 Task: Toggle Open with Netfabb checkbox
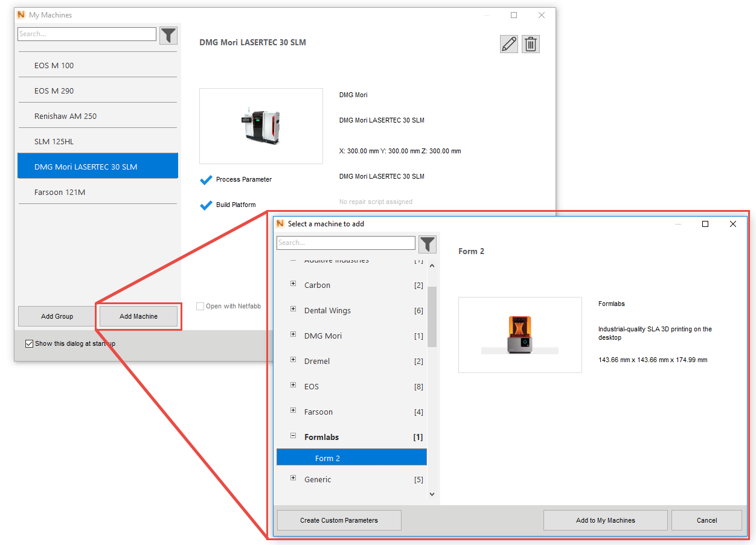(x=200, y=306)
